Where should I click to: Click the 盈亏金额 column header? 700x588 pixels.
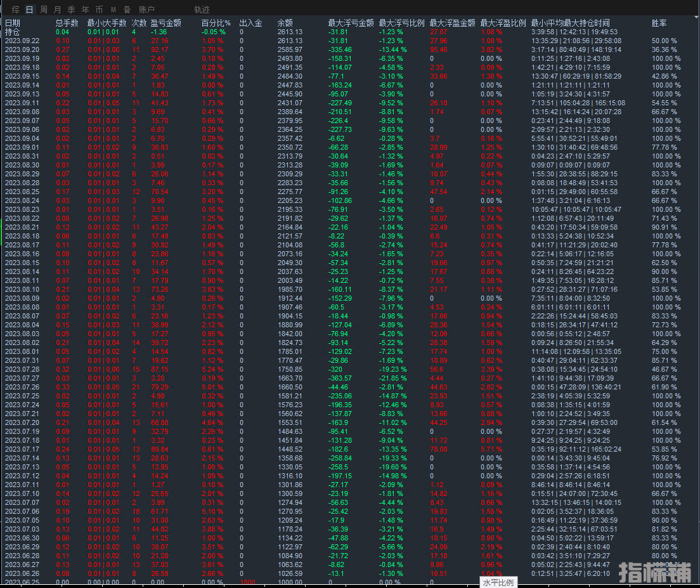tap(166, 23)
